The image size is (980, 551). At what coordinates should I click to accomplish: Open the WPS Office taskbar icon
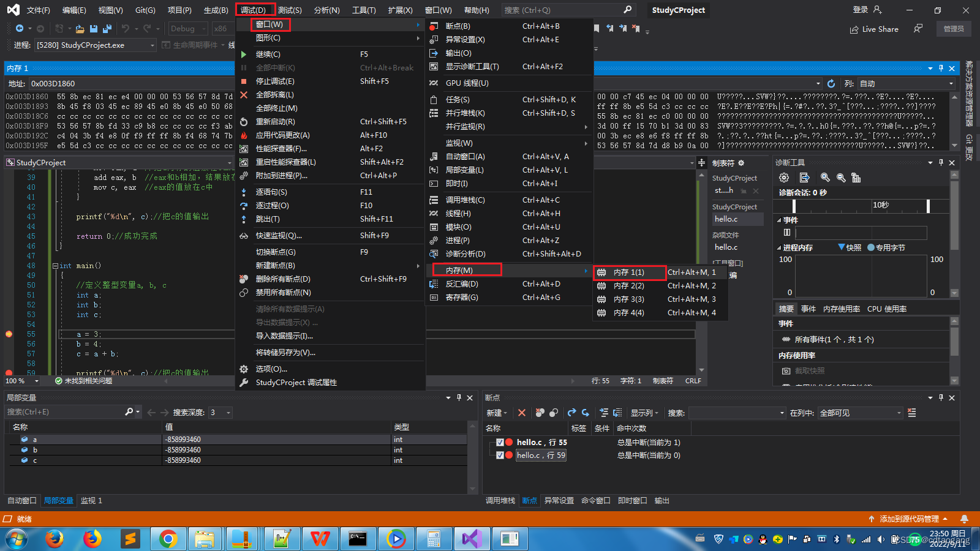[x=320, y=539]
